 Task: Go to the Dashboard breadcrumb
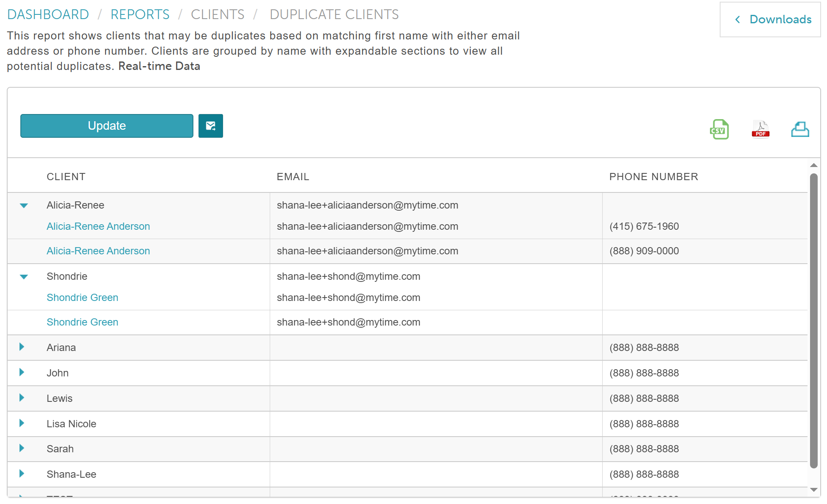click(48, 14)
